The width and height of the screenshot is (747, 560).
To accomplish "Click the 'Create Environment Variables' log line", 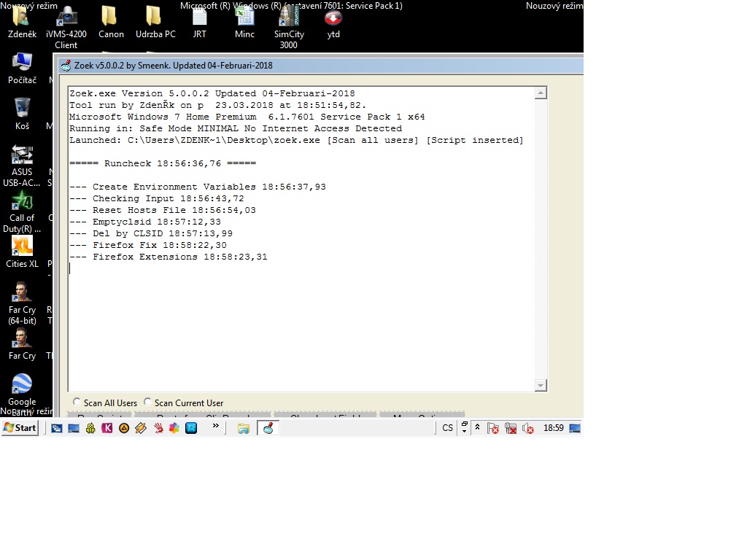I will (198, 187).
